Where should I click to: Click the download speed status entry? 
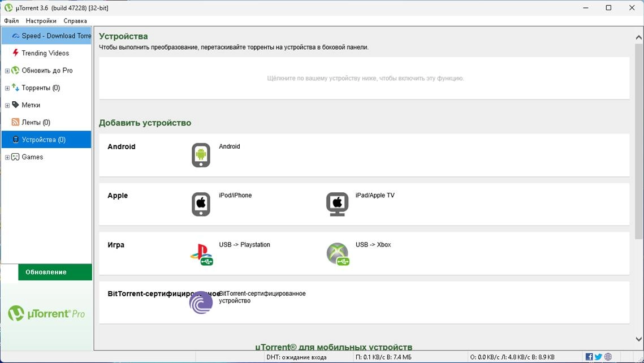[x=383, y=357]
